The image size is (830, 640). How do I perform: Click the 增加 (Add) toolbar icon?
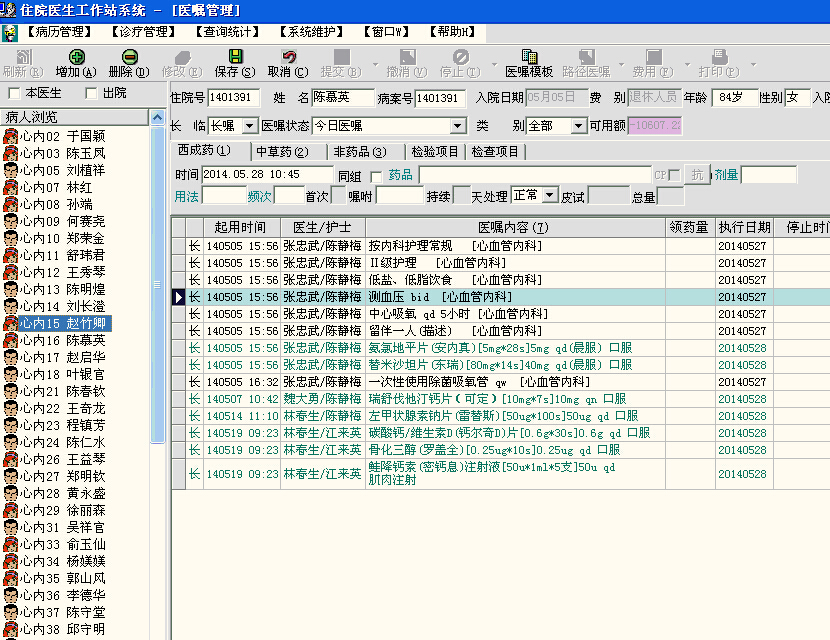click(76, 57)
